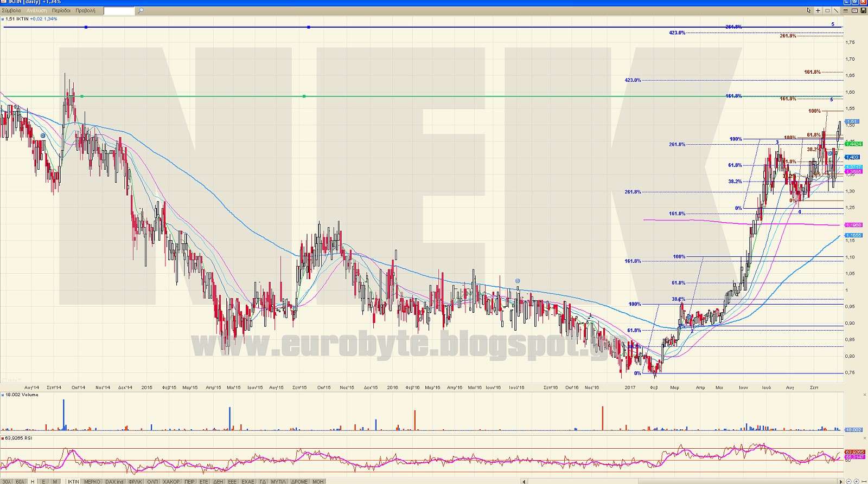
Task: Select the rectangle drawing tool
Action: (x=827, y=10)
